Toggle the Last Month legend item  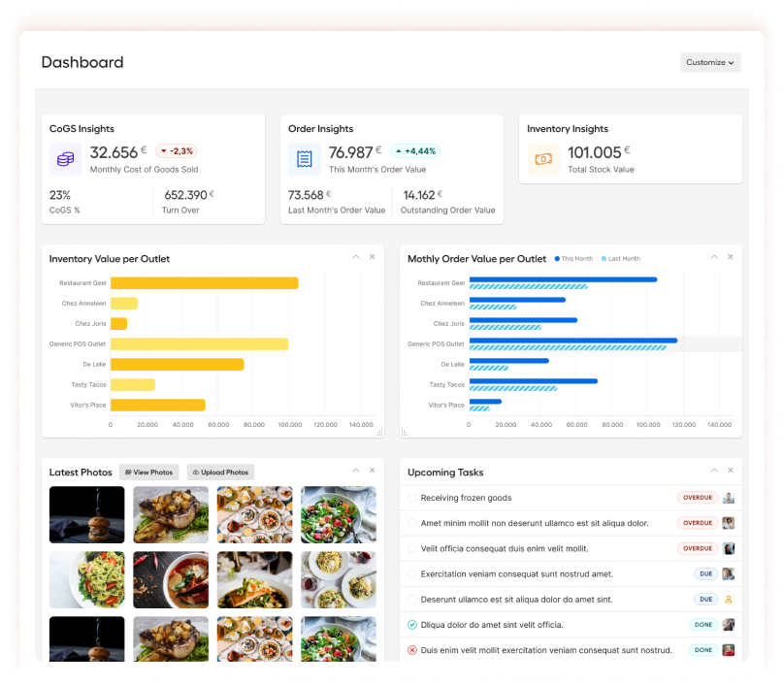click(x=620, y=258)
